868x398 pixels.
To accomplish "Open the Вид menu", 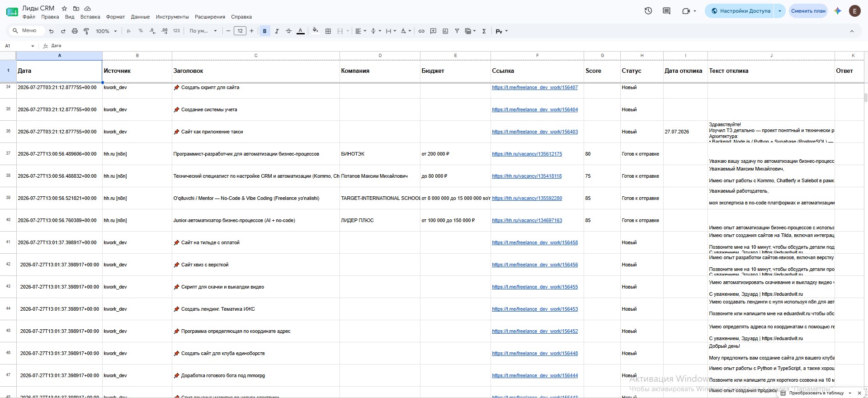I will click(x=70, y=17).
